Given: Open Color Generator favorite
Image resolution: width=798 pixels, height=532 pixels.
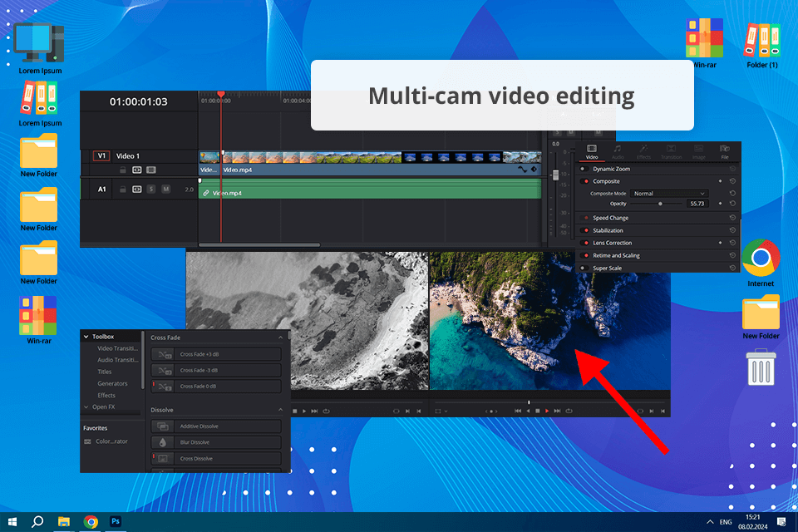Looking at the screenshot, I should (106, 441).
